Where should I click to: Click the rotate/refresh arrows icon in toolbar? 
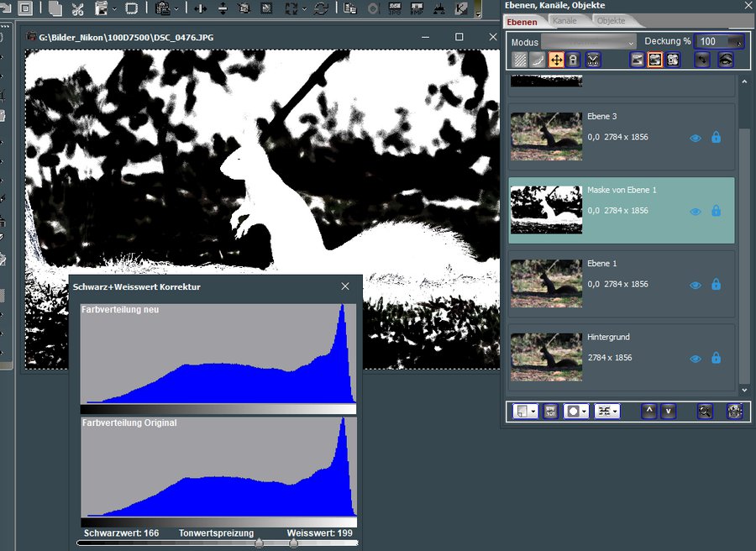(x=321, y=9)
